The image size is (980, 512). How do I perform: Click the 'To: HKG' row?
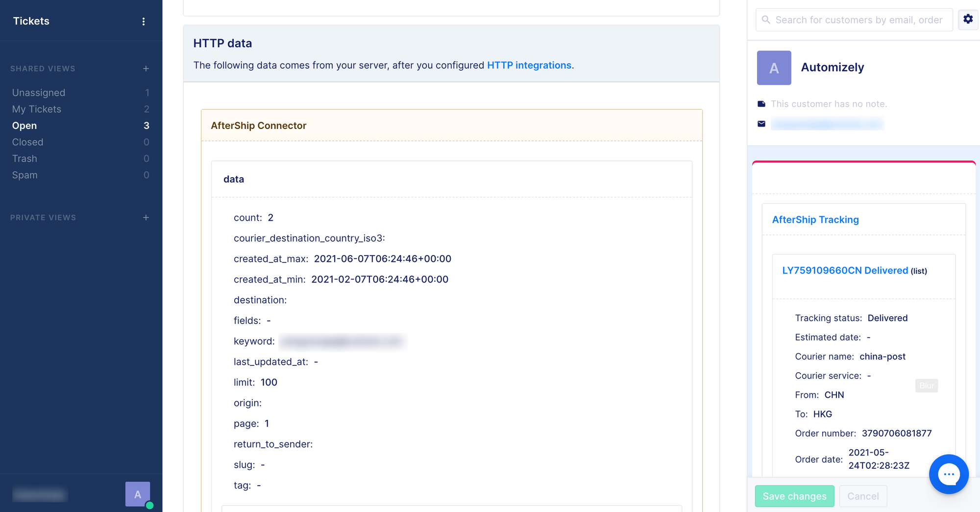point(813,414)
